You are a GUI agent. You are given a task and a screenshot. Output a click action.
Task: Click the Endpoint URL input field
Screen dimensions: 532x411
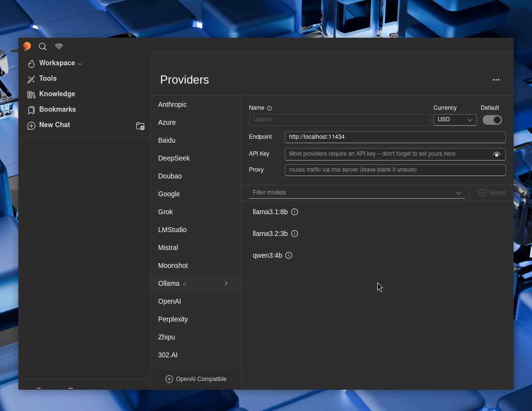(395, 137)
